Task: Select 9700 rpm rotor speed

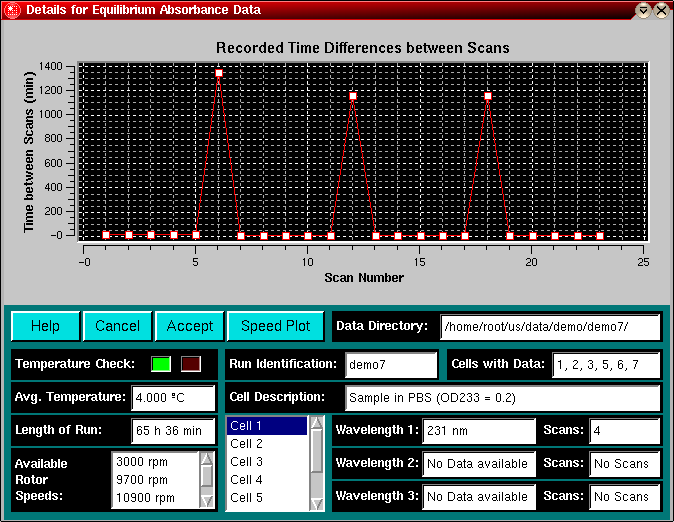Action: 156,480
